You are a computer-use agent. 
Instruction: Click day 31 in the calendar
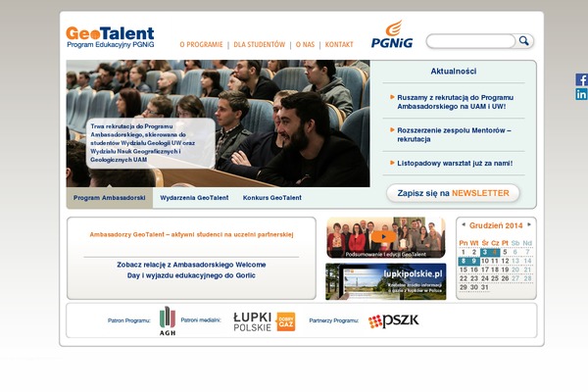485,287
